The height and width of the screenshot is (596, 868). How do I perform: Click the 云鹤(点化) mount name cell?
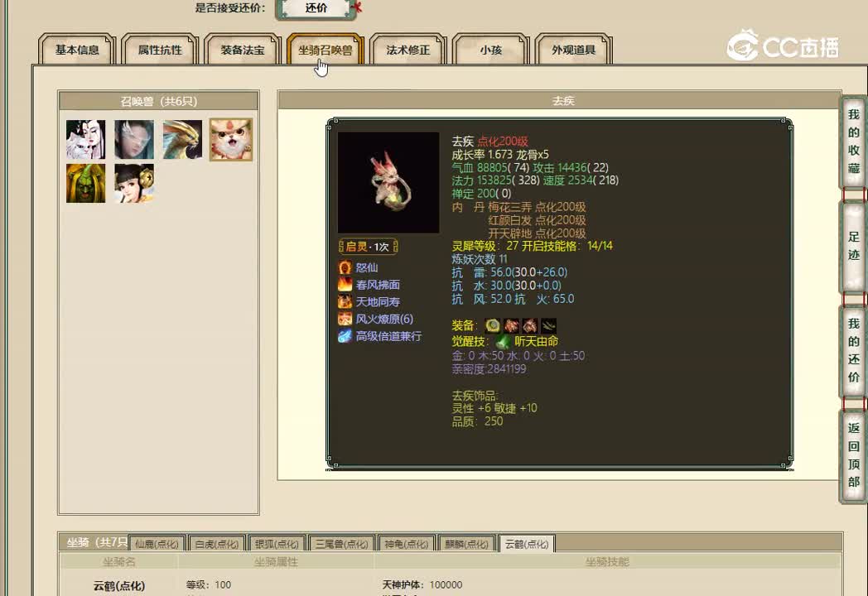pyautogui.click(x=119, y=585)
